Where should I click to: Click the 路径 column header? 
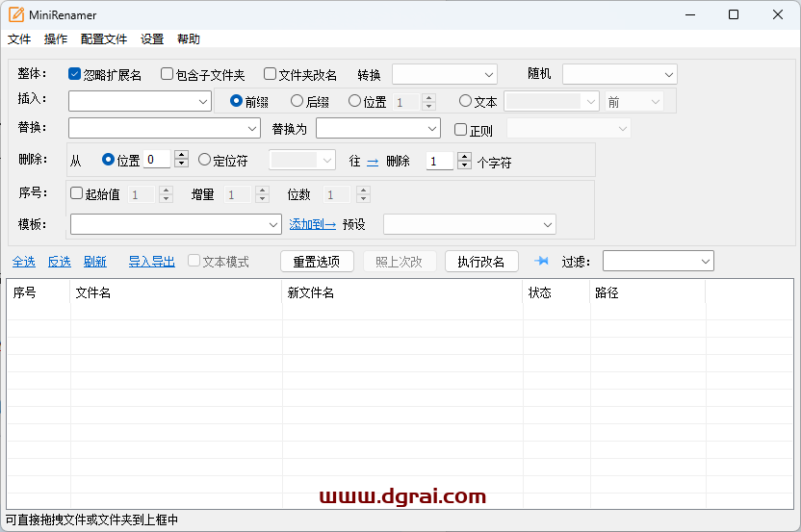(648, 292)
